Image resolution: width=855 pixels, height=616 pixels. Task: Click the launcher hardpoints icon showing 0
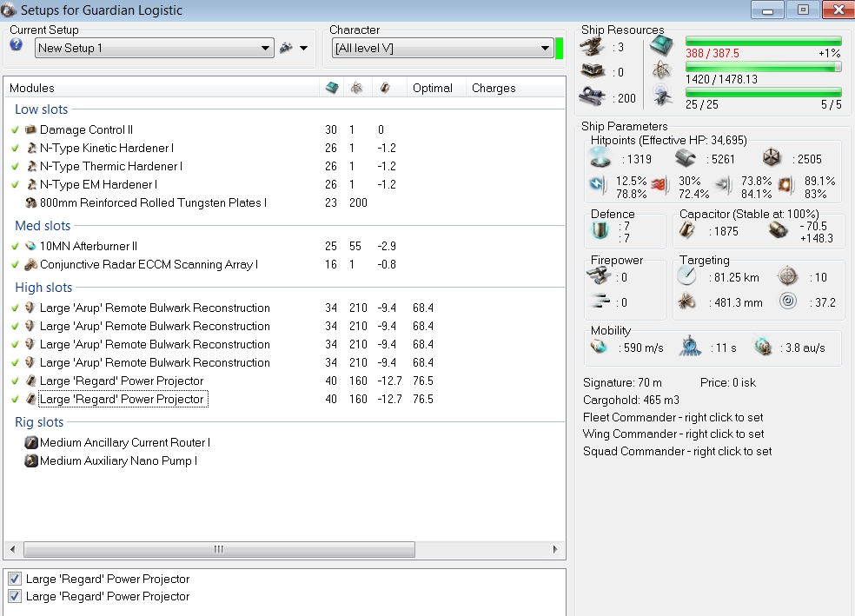click(593, 71)
